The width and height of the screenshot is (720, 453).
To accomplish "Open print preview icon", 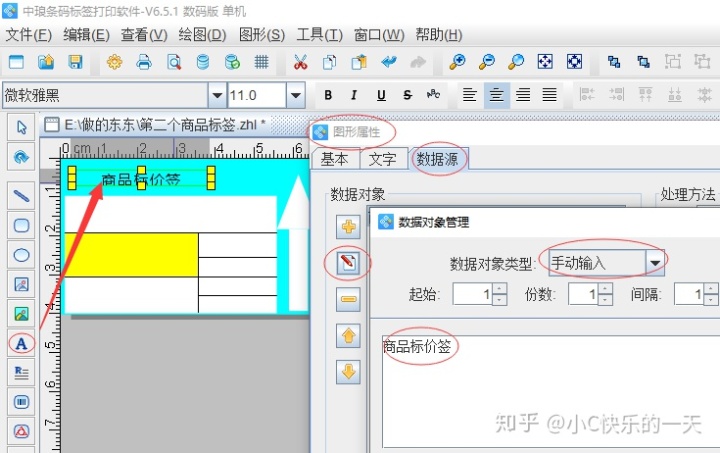I will pyautogui.click(x=174, y=62).
